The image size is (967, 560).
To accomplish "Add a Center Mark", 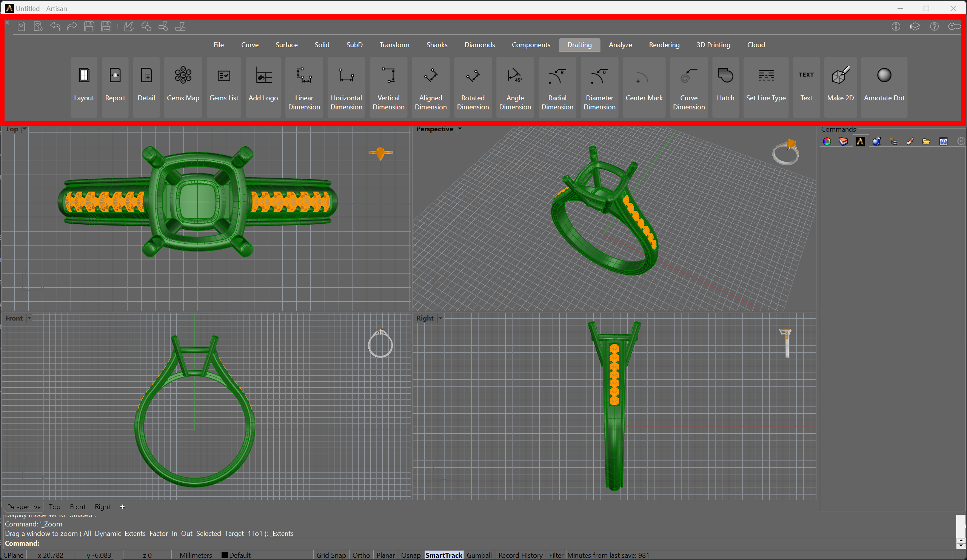I will pos(644,87).
